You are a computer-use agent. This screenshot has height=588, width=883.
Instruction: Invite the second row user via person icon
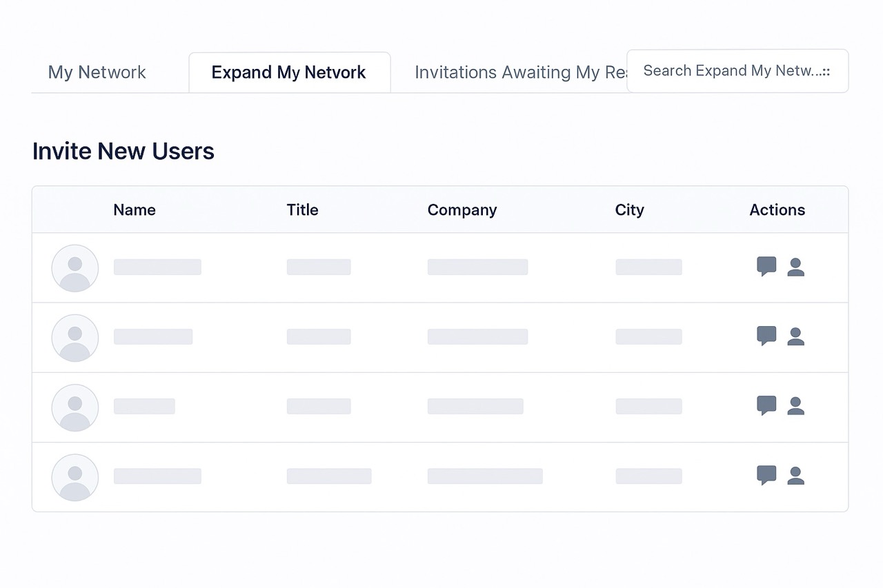pos(796,336)
